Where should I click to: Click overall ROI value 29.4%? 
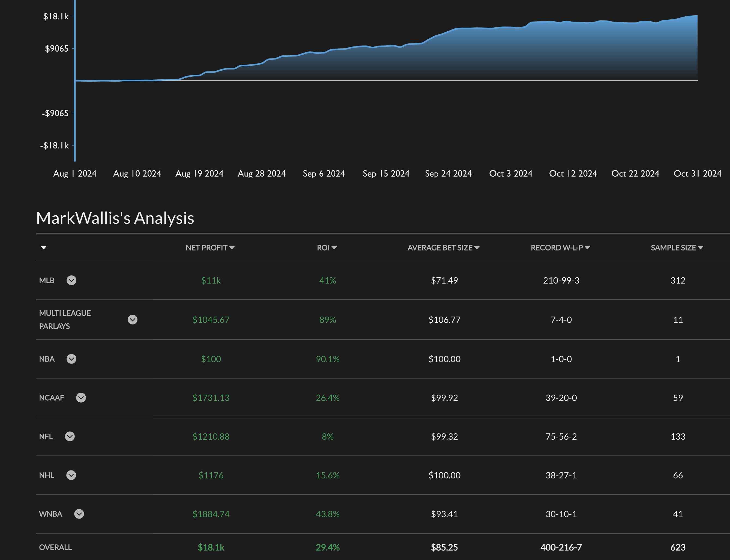[328, 547]
